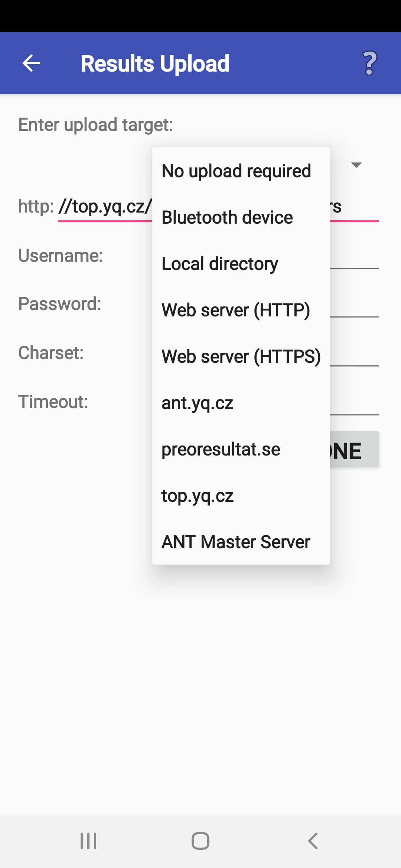401x868 pixels.
Task: Choose 'ANT Master Server' option
Action: click(241, 542)
